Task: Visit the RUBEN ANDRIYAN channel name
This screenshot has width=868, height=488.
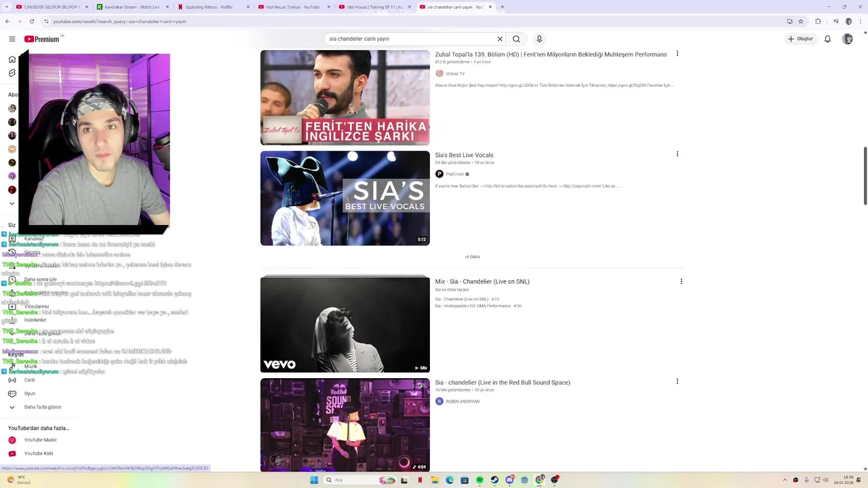Action: [462, 401]
